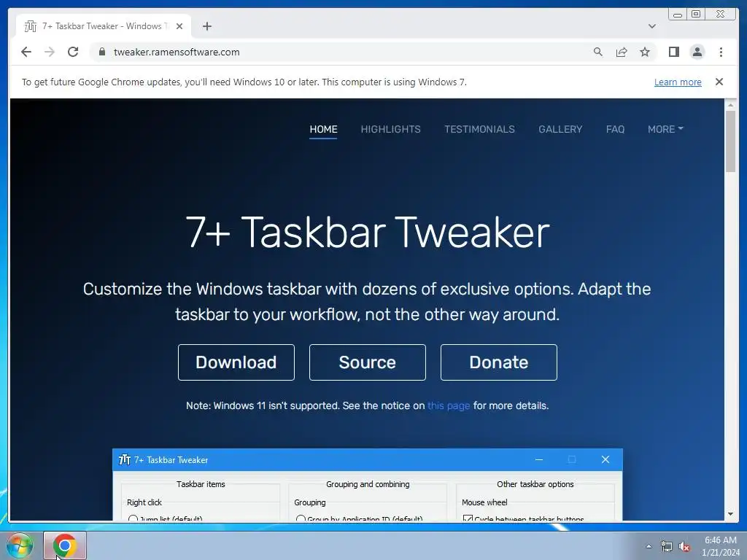The width and height of the screenshot is (747, 560).
Task: Close the 7+ Taskbar Tweaker tab
Action: 179,26
